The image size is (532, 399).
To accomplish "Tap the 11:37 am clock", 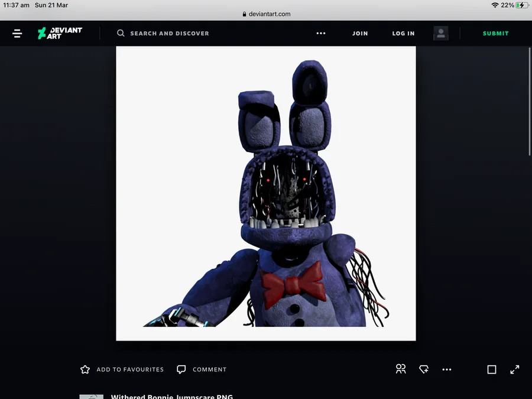I will pos(17,5).
